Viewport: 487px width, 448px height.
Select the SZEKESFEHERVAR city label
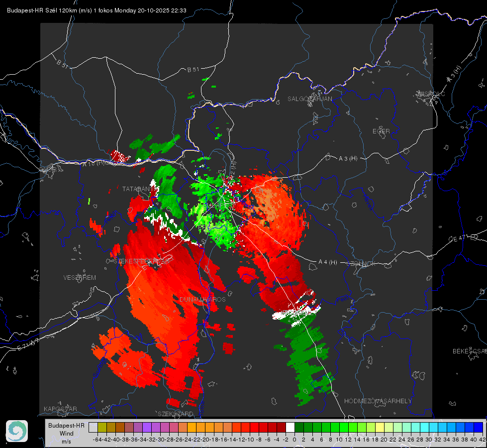pos(142,261)
